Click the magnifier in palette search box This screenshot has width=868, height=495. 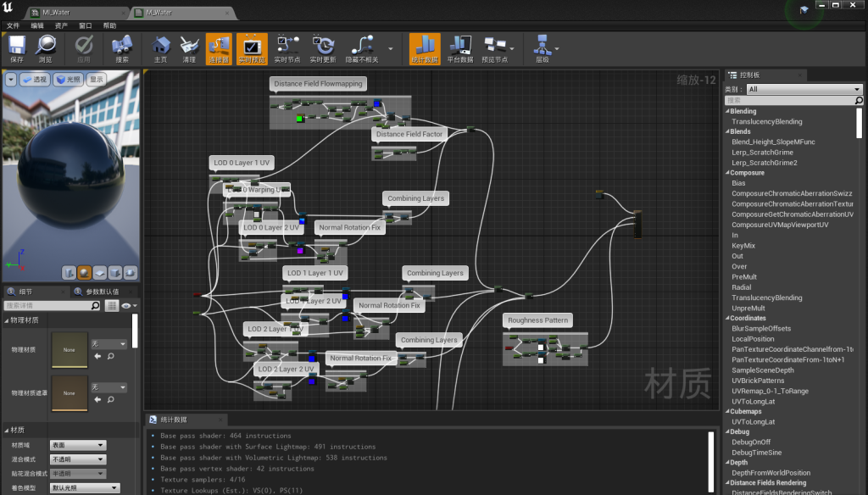859,100
